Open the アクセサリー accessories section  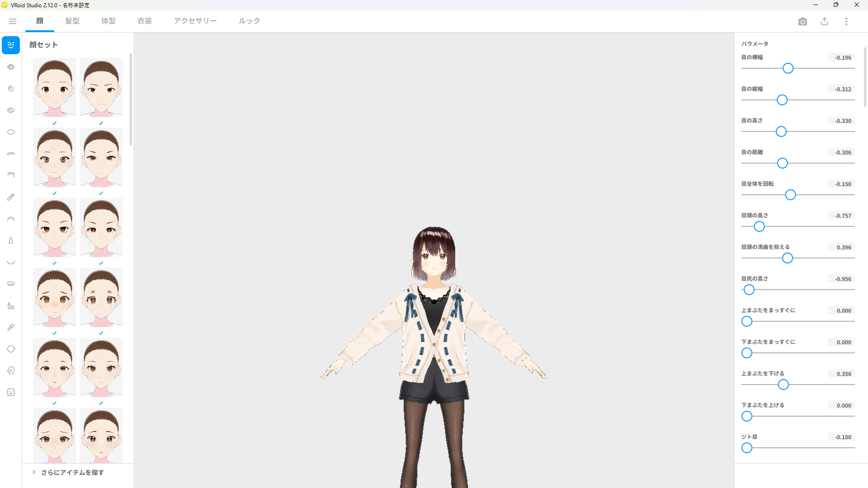195,21
